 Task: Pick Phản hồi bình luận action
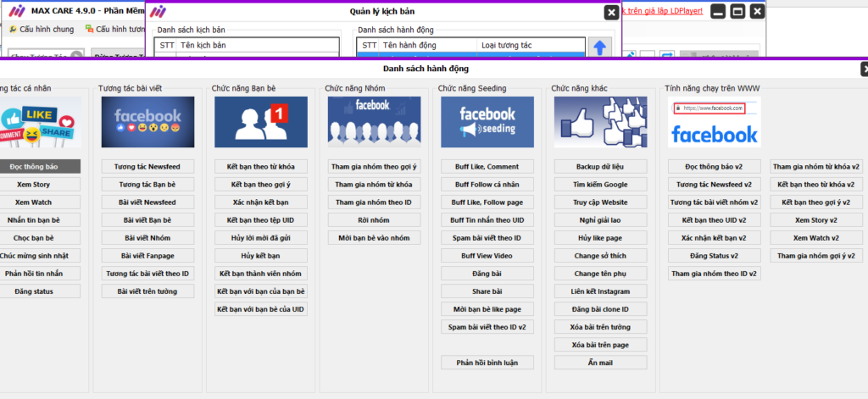pyautogui.click(x=487, y=363)
